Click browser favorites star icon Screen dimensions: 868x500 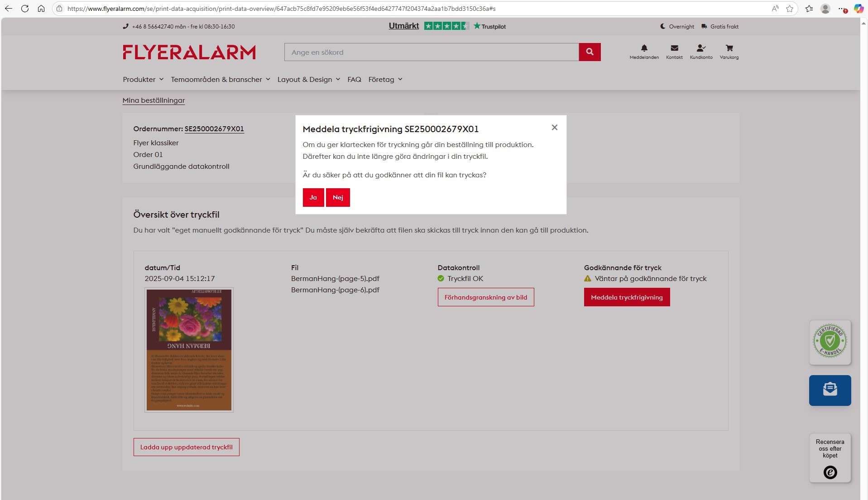pos(790,9)
